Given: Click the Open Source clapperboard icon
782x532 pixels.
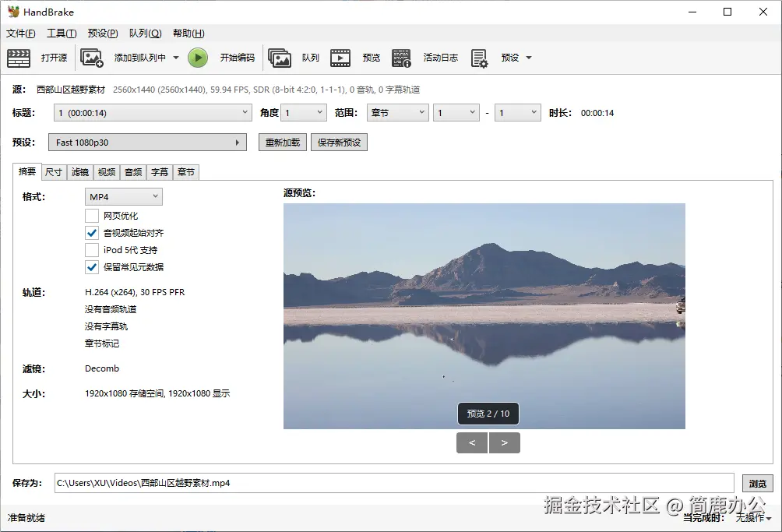Looking at the screenshot, I should click(x=19, y=58).
